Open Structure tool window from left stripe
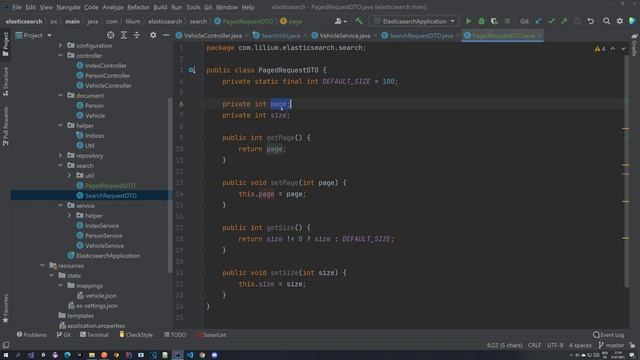 tap(5, 81)
